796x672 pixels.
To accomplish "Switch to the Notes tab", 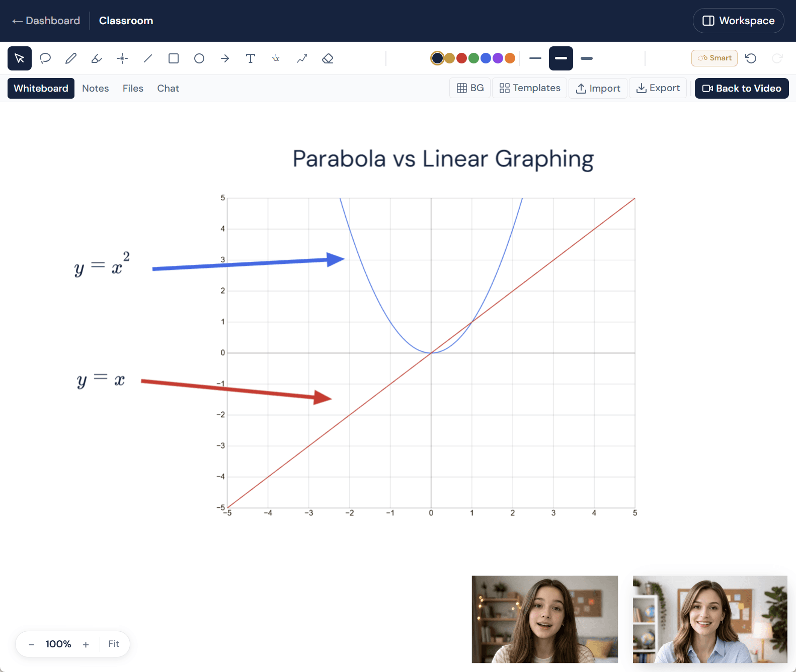I will (x=96, y=88).
